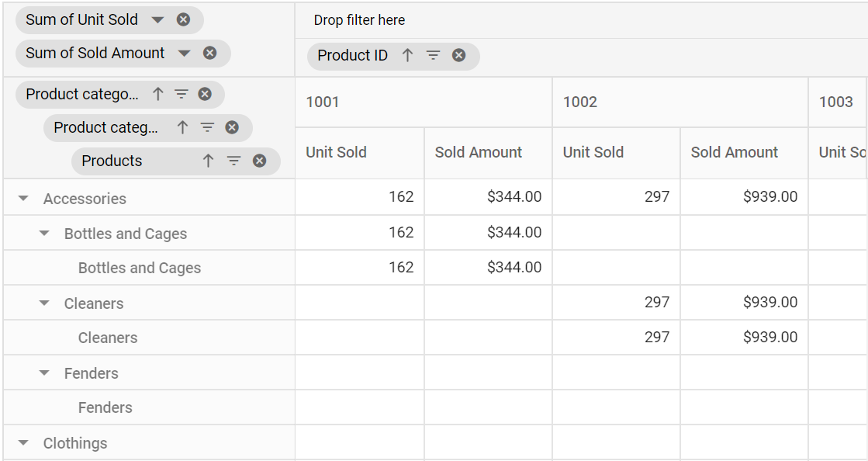Click Sold Amount header under 1002
Screen dimensions: 868x461
(745, 152)
